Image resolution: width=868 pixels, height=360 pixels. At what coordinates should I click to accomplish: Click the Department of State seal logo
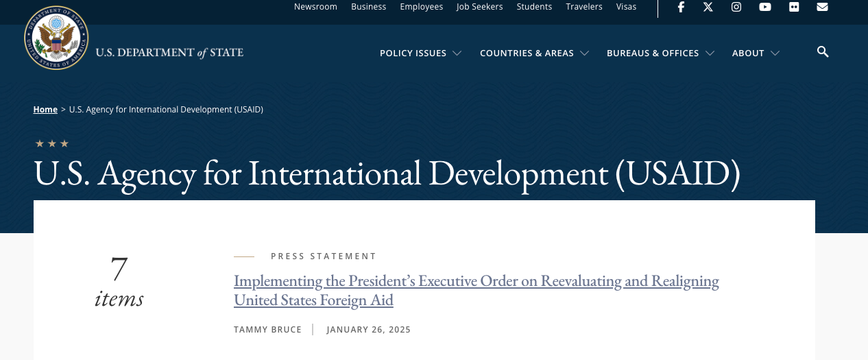pyautogui.click(x=56, y=38)
